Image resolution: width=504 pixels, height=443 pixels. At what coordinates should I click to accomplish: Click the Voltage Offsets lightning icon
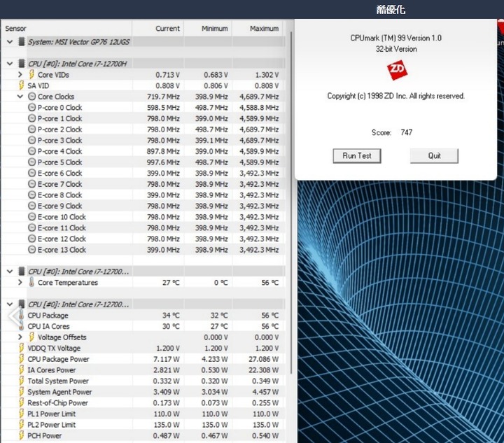tap(31, 337)
